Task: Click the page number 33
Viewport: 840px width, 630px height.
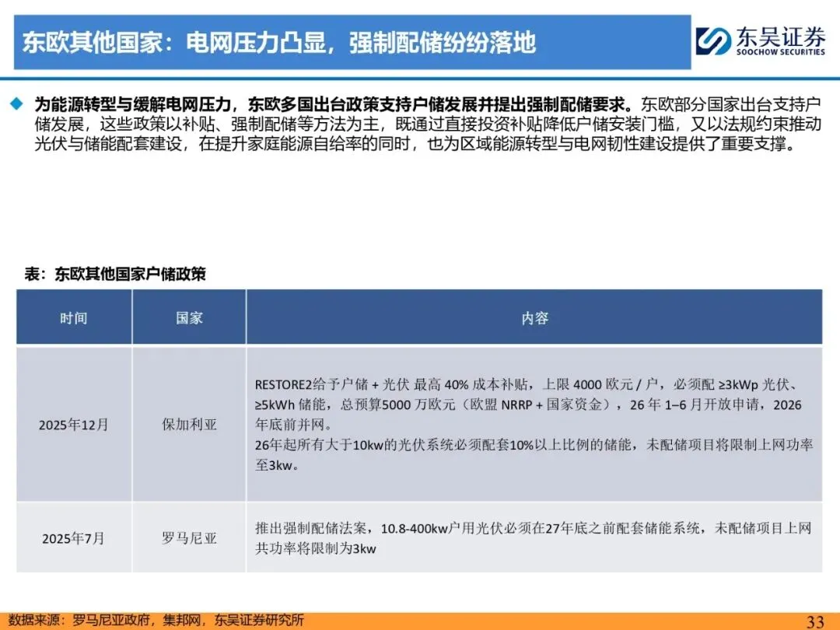Action: click(815, 621)
